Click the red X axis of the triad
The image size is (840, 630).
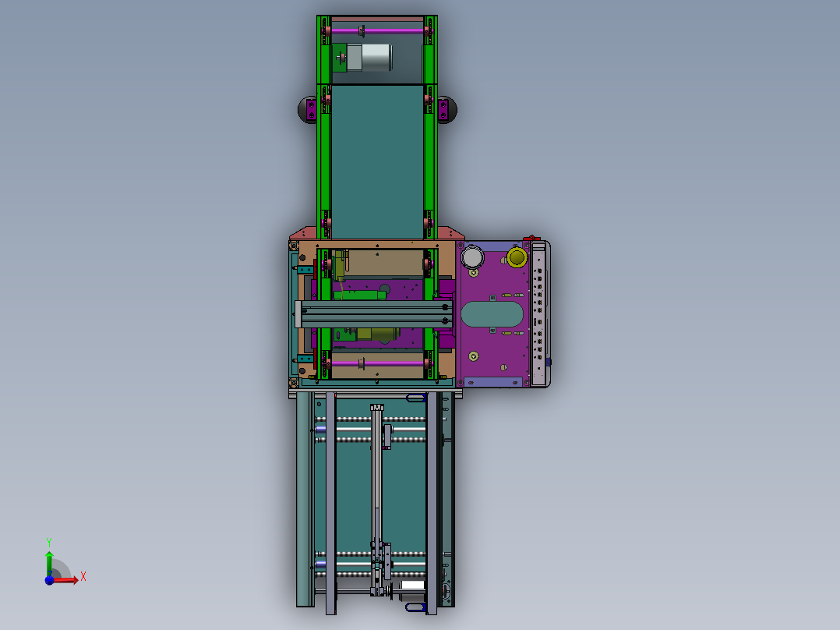click(x=65, y=579)
